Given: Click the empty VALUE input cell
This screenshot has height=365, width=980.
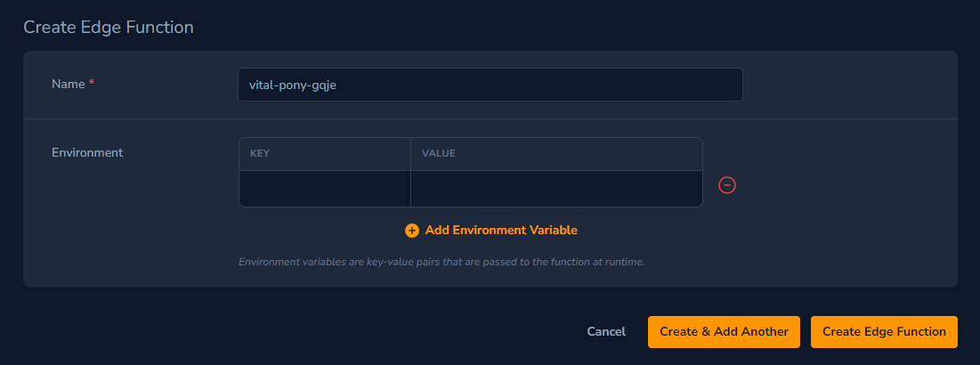Looking at the screenshot, I should (x=555, y=189).
